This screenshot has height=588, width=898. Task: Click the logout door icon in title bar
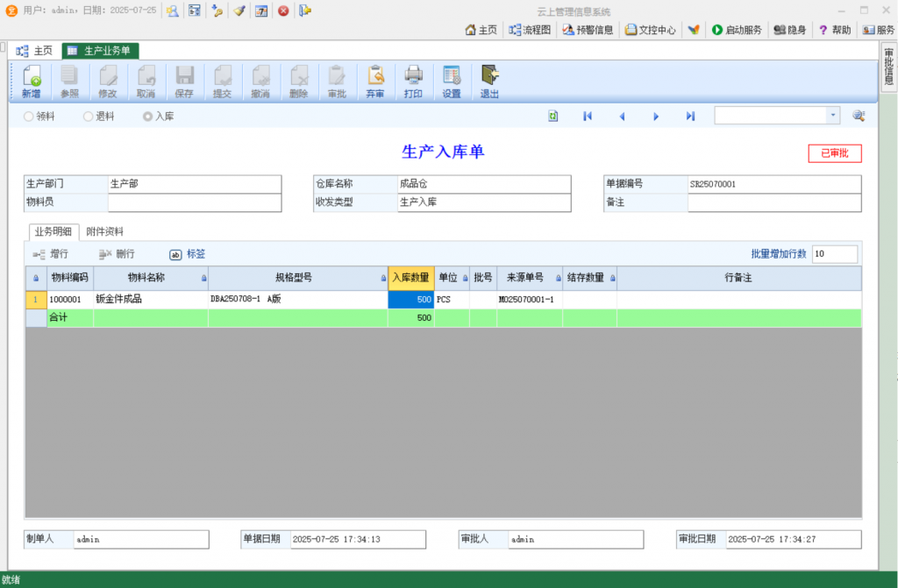point(304,11)
